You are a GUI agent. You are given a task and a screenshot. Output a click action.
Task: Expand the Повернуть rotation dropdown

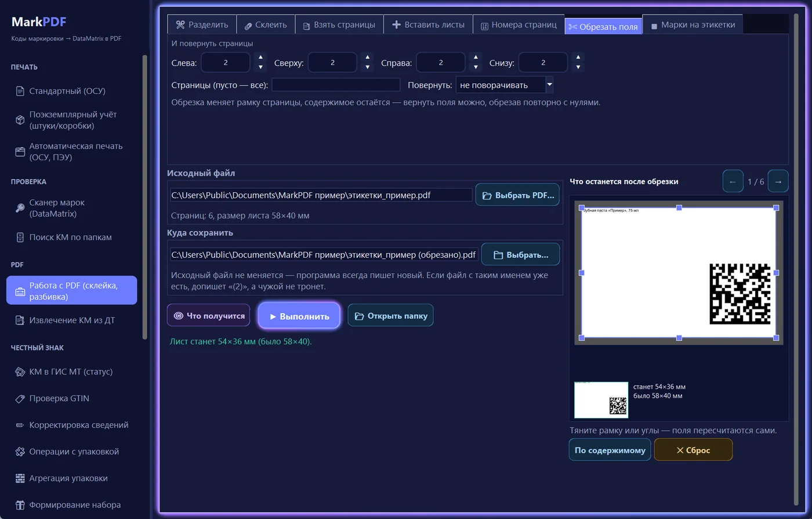(549, 85)
